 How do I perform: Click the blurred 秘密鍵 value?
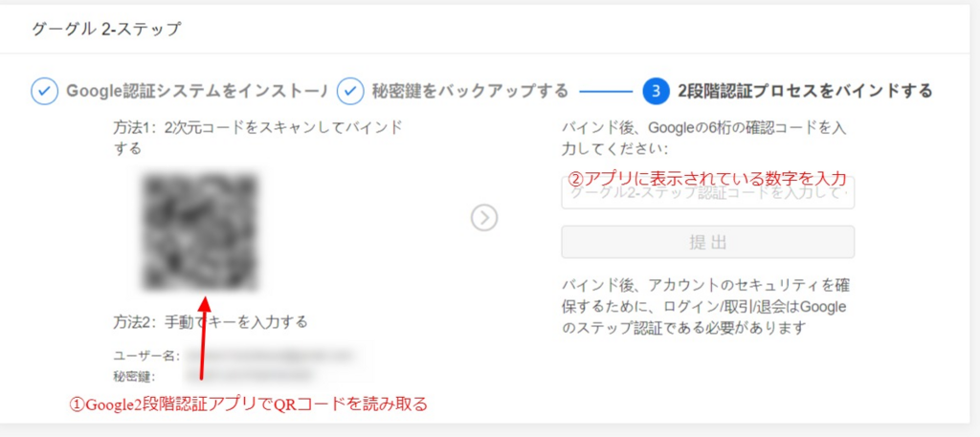(x=247, y=376)
